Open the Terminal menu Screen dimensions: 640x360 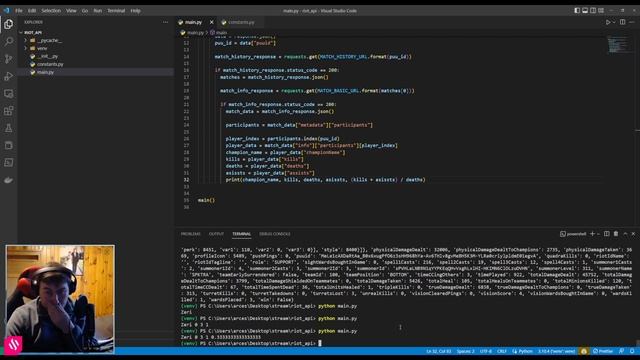pyautogui.click(x=116, y=11)
